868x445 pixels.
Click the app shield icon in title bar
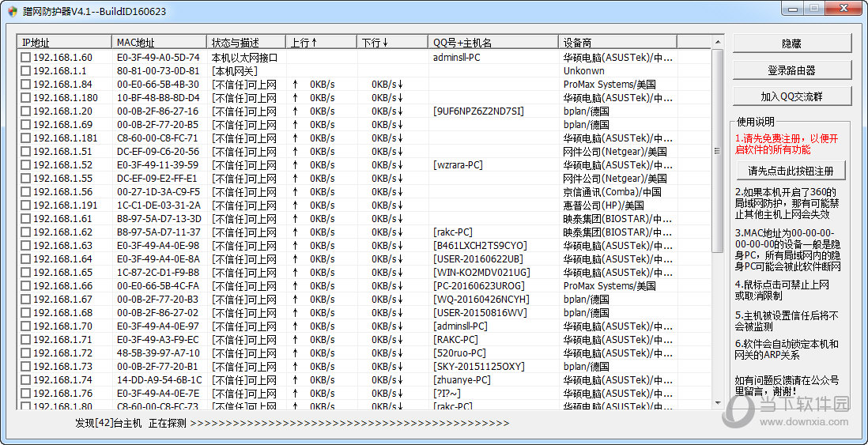tap(12, 12)
